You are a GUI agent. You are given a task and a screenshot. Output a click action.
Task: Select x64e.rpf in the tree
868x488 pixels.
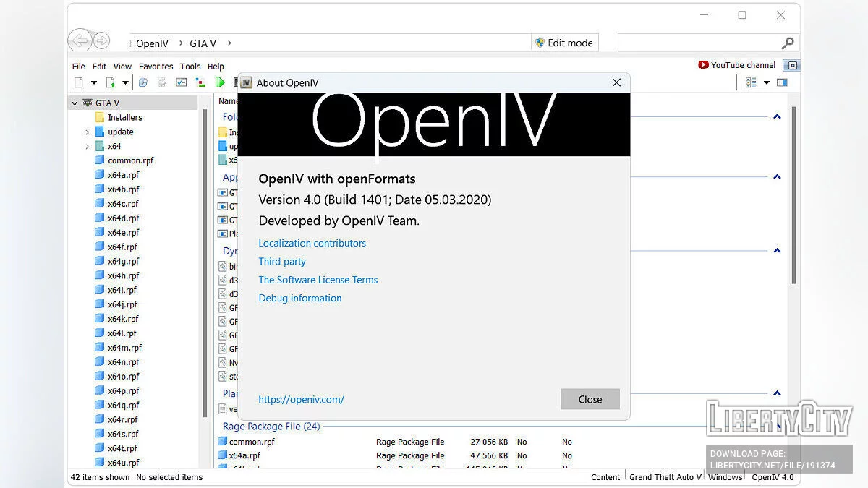(x=123, y=233)
